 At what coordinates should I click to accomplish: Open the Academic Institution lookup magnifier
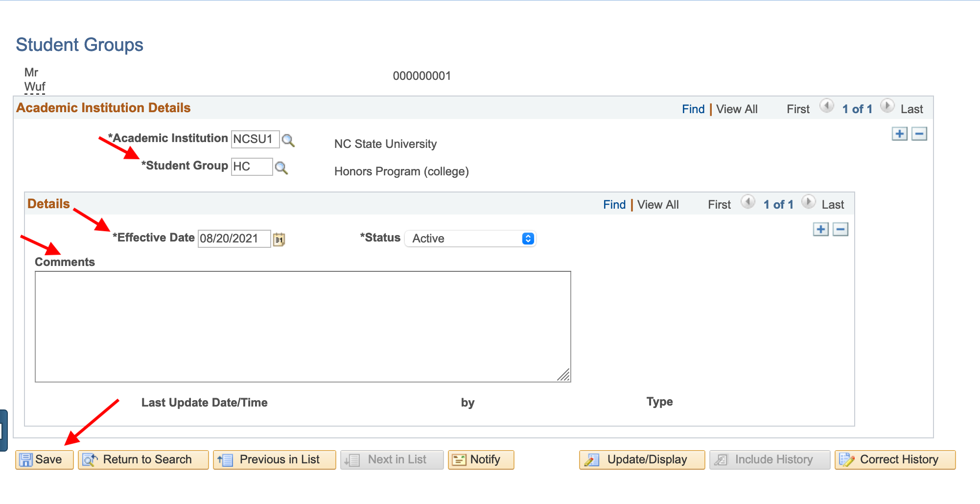[288, 141]
